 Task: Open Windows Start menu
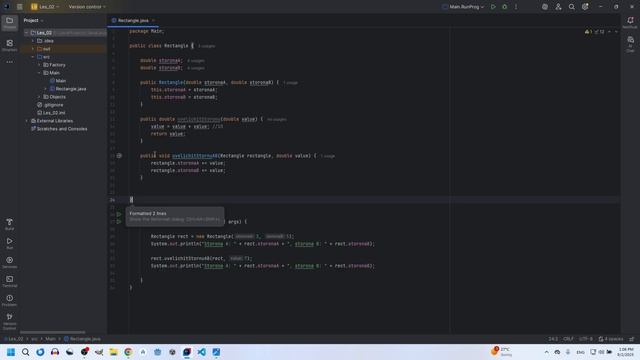click(x=11, y=352)
